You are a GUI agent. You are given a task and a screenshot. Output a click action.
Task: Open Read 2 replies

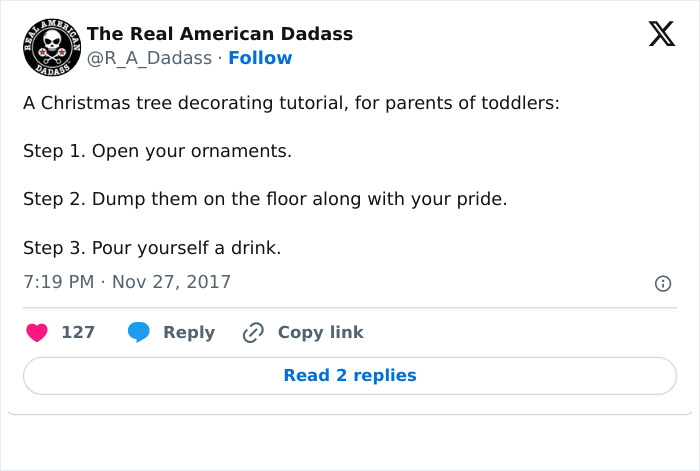pyautogui.click(x=350, y=376)
